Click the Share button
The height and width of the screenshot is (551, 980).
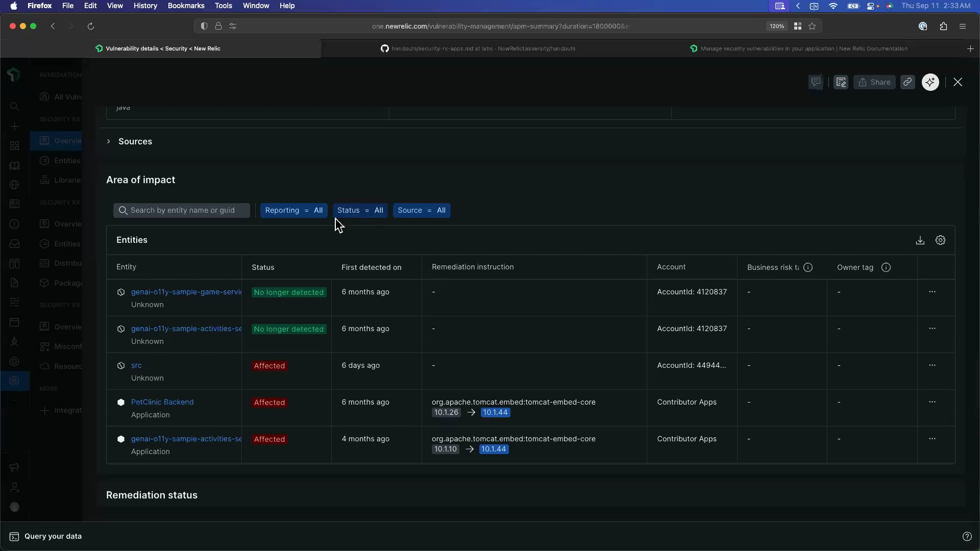point(874,82)
